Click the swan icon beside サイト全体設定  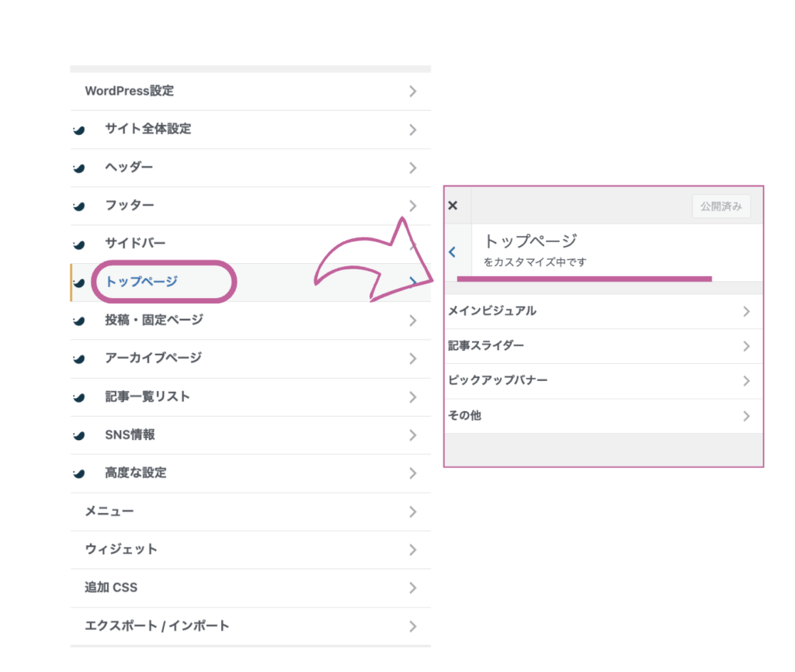point(78,130)
